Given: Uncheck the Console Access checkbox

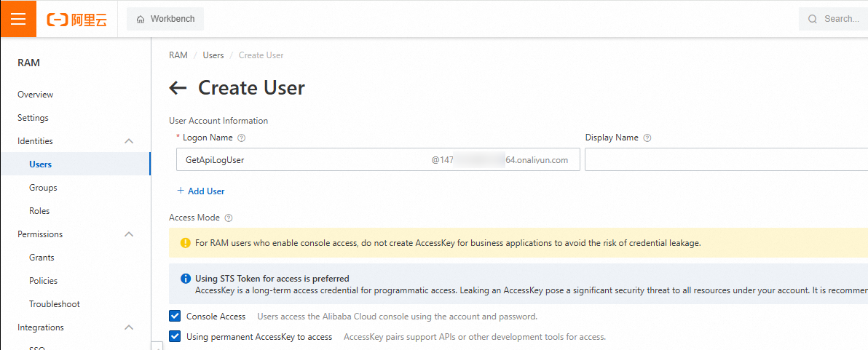Looking at the screenshot, I should point(175,317).
